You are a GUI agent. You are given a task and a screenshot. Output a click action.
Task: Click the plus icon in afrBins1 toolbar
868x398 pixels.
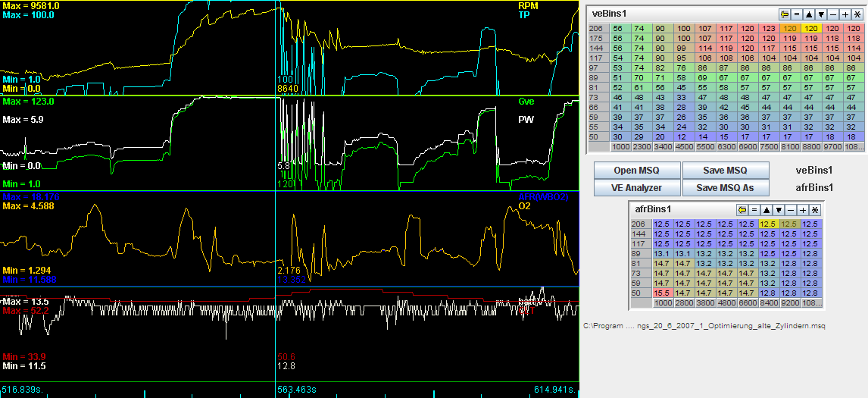(803, 210)
